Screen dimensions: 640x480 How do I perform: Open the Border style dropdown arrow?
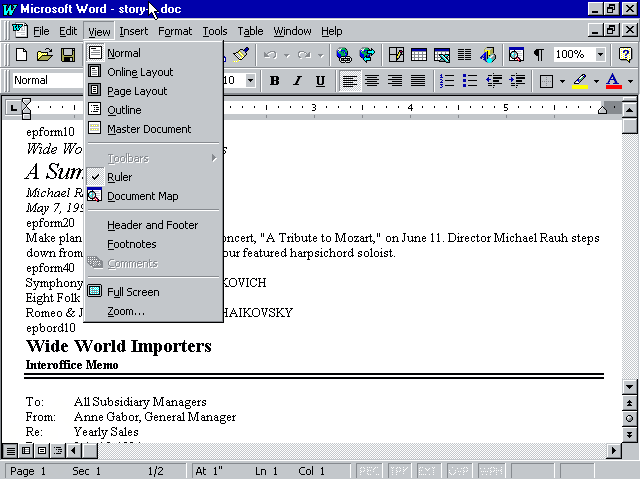coord(562,81)
